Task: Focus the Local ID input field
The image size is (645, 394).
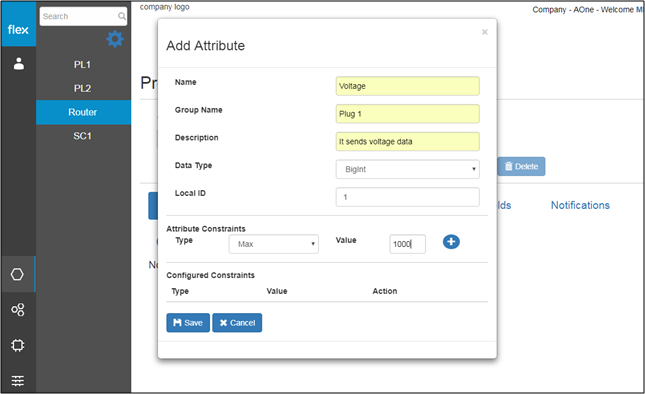Action: 407,197
